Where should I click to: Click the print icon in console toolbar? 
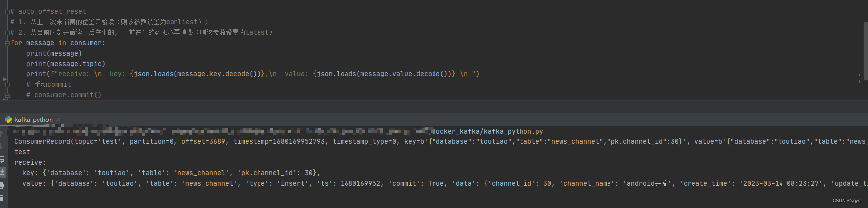(2, 185)
